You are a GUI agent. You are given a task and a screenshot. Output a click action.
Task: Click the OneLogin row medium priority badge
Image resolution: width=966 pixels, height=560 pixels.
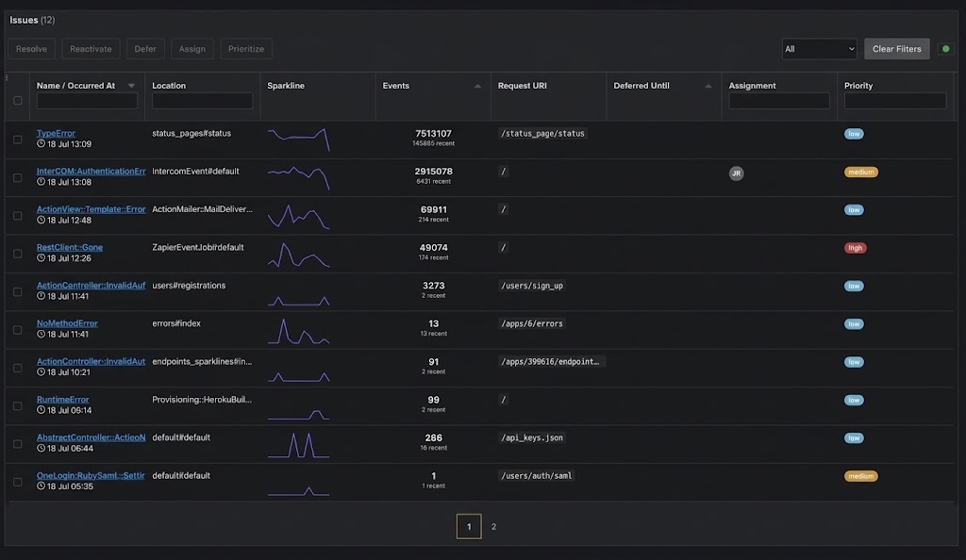coord(860,476)
